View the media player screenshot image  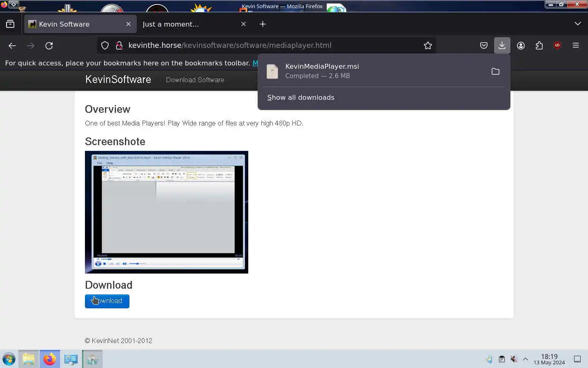coord(167,212)
